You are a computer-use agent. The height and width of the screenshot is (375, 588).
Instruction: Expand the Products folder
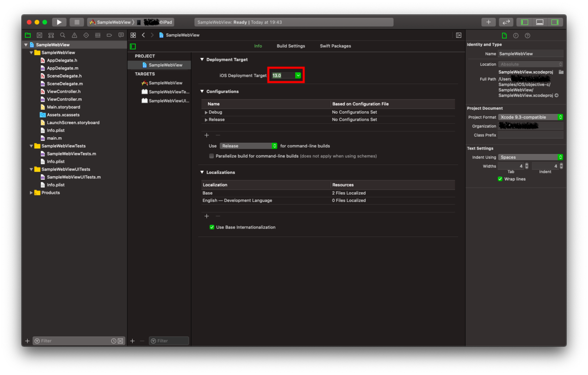31,193
